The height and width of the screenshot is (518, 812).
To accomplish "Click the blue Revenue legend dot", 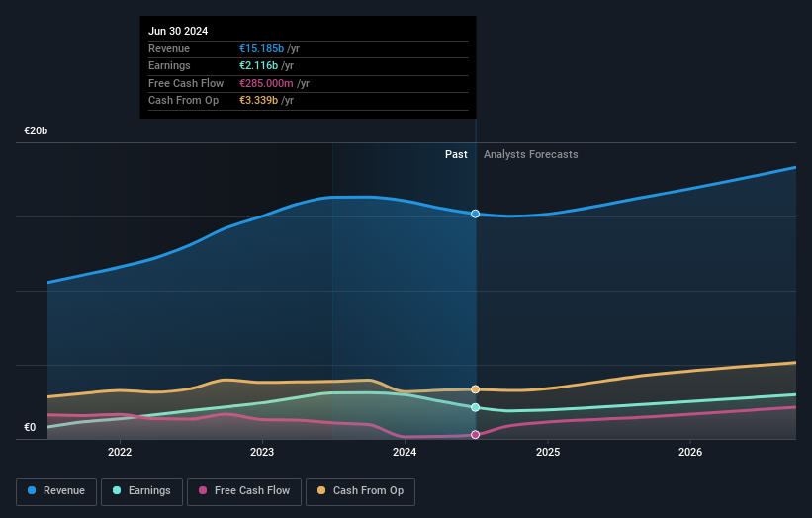I will [x=32, y=490].
